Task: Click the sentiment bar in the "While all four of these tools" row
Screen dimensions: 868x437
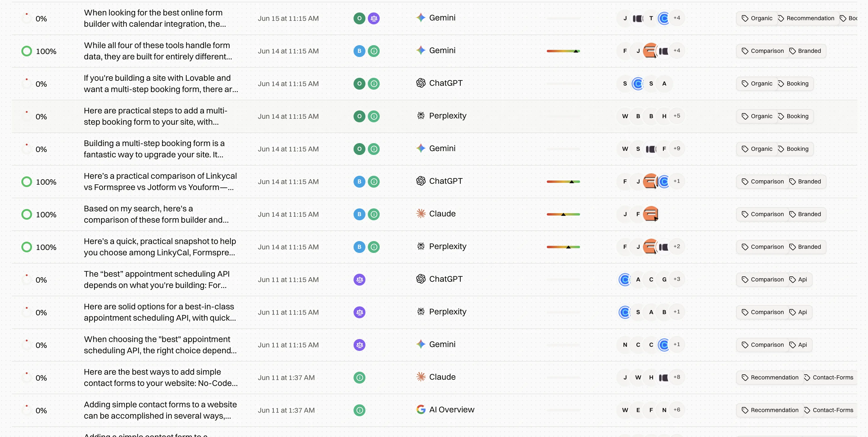Action: tap(563, 51)
